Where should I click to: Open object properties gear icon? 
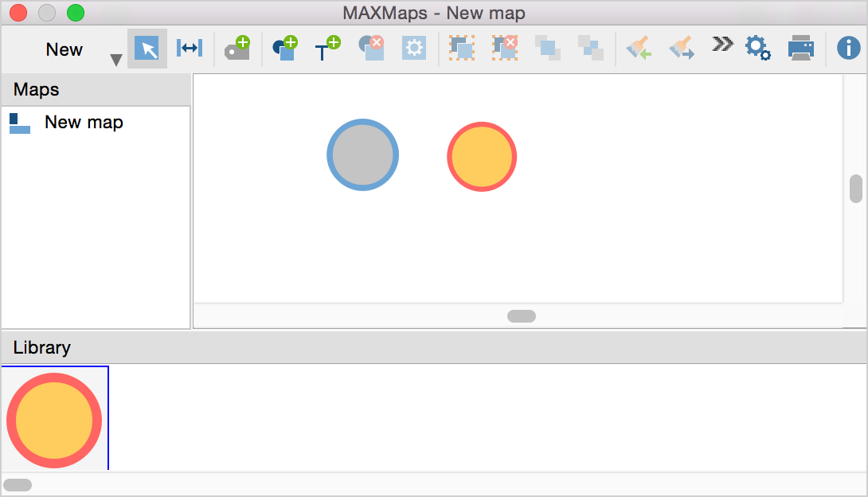[x=414, y=49]
